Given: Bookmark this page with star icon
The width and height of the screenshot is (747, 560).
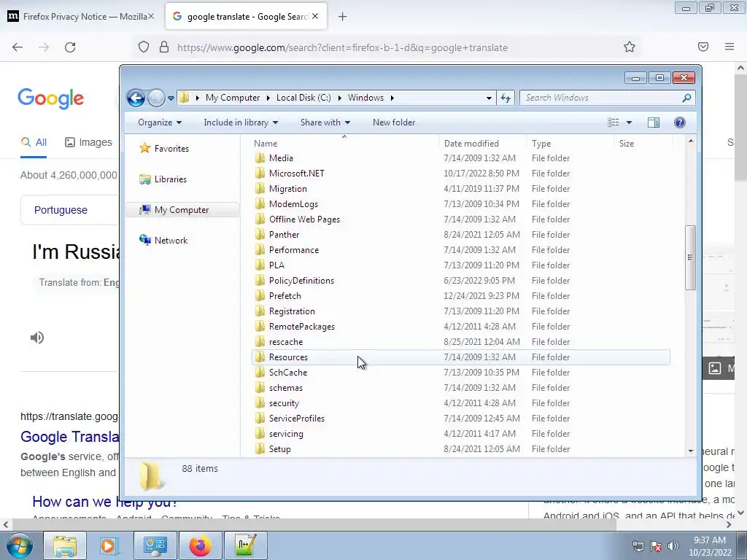Looking at the screenshot, I should pyautogui.click(x=630, y=47).
